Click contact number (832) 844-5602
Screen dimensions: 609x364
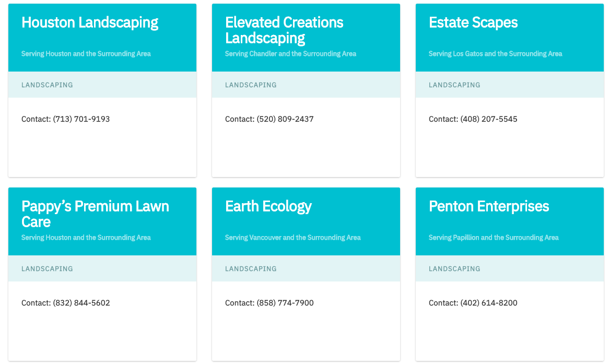81,302
